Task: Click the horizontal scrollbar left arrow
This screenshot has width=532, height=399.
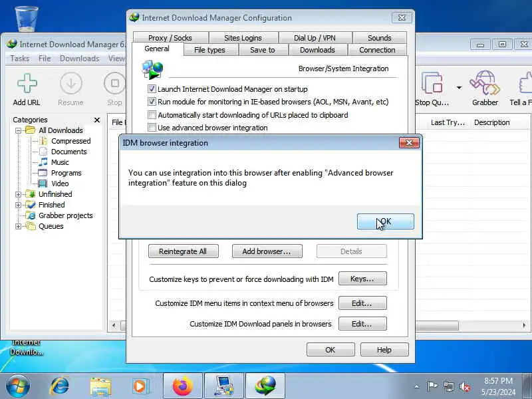Action: point(114,325)
